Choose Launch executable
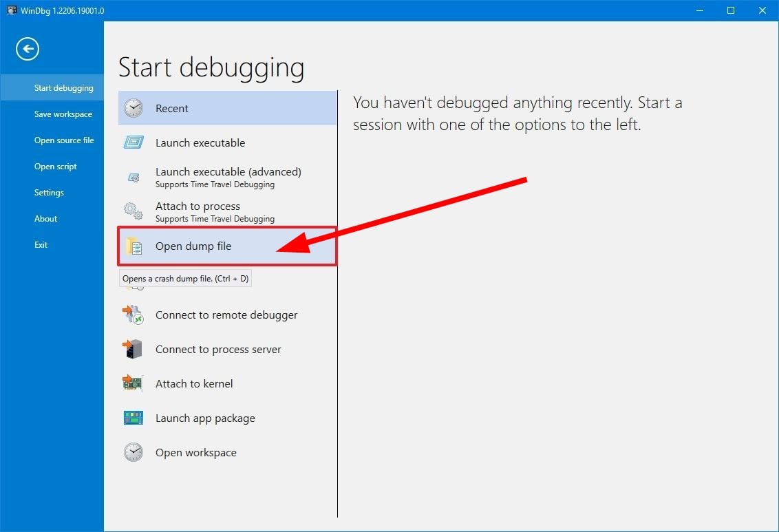This screenshot has width=779, height=532. coord(228,142)
